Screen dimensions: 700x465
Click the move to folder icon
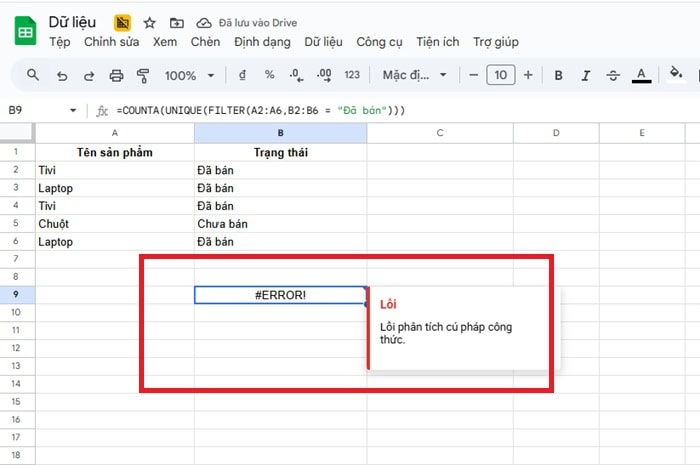point(177,23)
